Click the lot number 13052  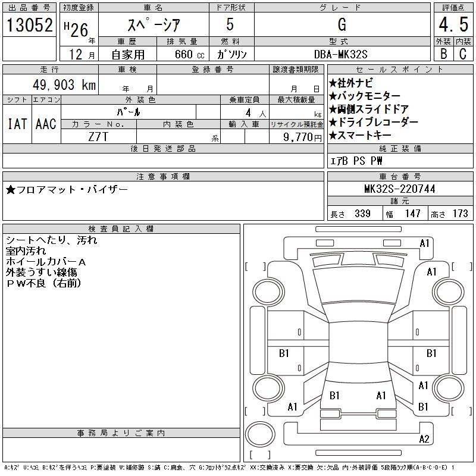(x=29, y=25)
